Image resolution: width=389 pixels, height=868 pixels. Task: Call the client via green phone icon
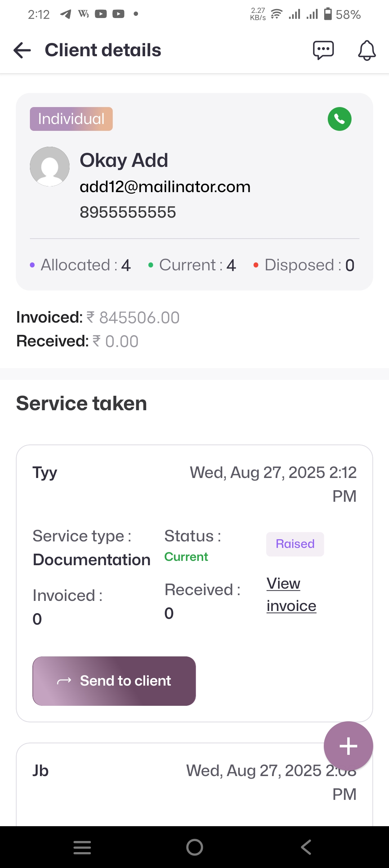(x=339, y=119)
